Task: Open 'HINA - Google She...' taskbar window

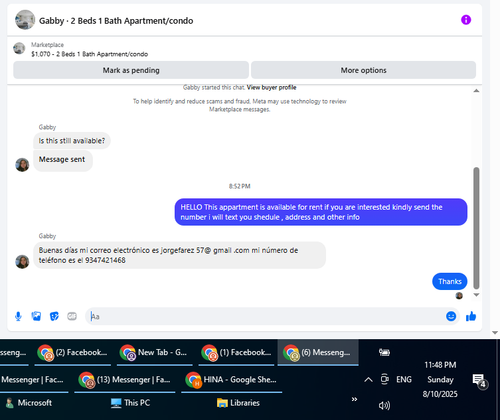Action: (231, 380)
